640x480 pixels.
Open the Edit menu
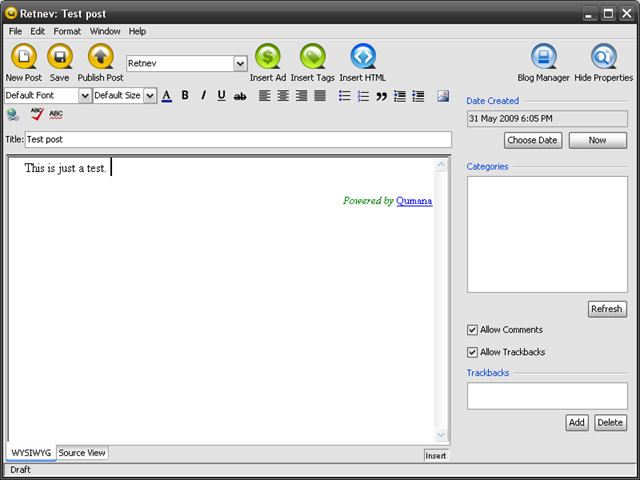[x=38, y=31]
